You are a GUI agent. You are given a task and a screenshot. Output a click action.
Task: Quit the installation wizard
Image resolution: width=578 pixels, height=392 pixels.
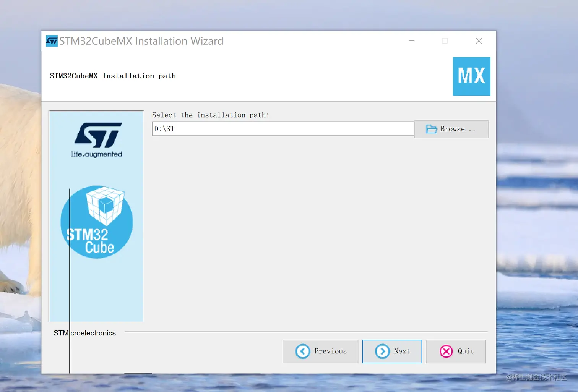click(x=456, y=351)
